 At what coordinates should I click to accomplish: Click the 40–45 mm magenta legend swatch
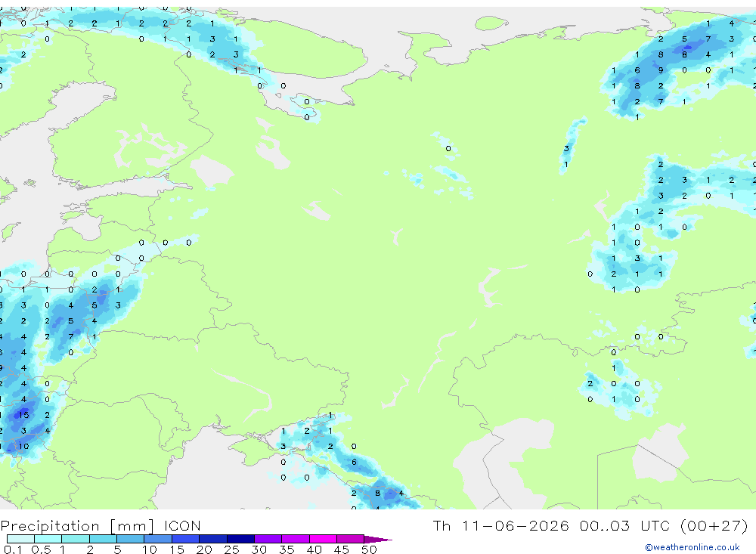323,539
